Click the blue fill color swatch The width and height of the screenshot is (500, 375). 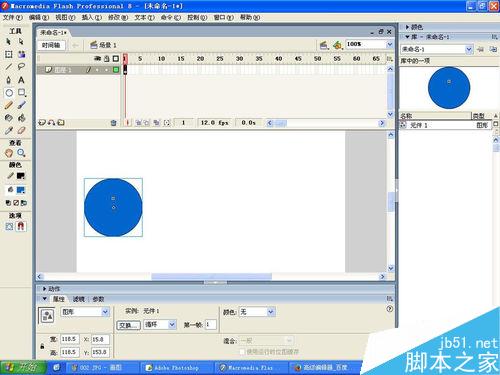(x=21, y=190)
